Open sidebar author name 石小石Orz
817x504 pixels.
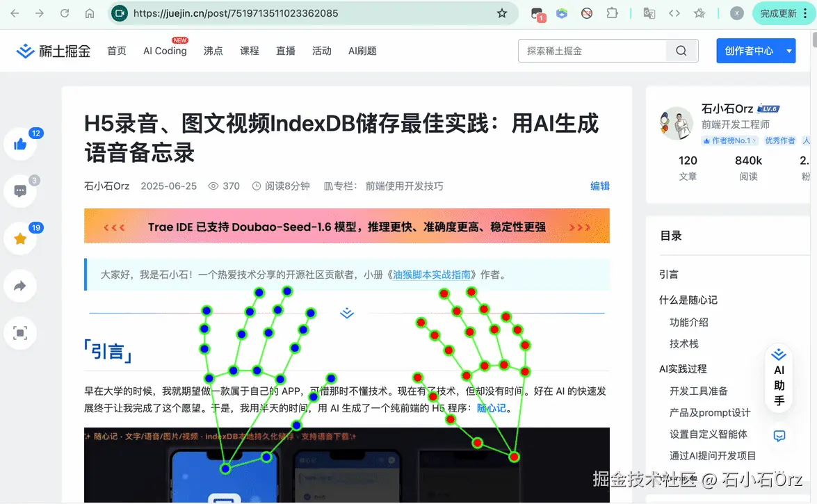(x=727, y=108)
